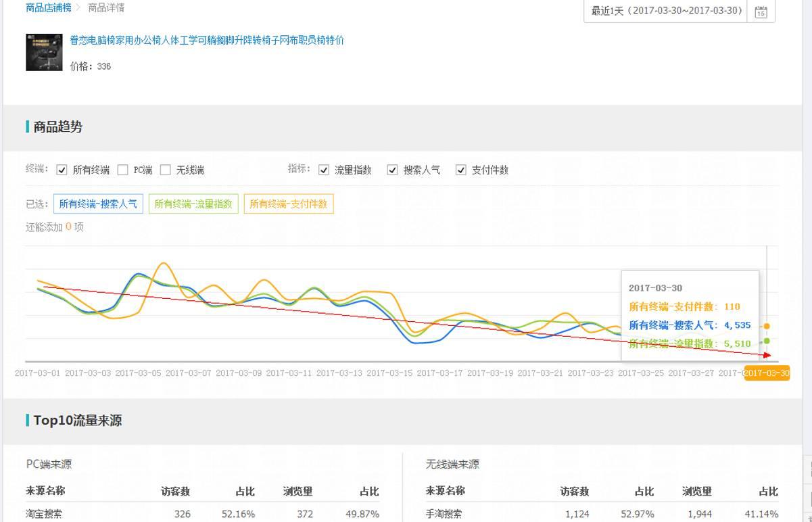Click the 所有终端-流量指数 selected tag
812x522 pixels.
[193, 204]
